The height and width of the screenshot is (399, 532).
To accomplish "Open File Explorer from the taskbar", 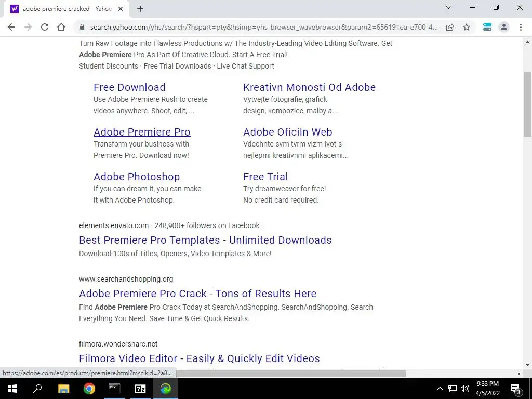I will [63, 389].
